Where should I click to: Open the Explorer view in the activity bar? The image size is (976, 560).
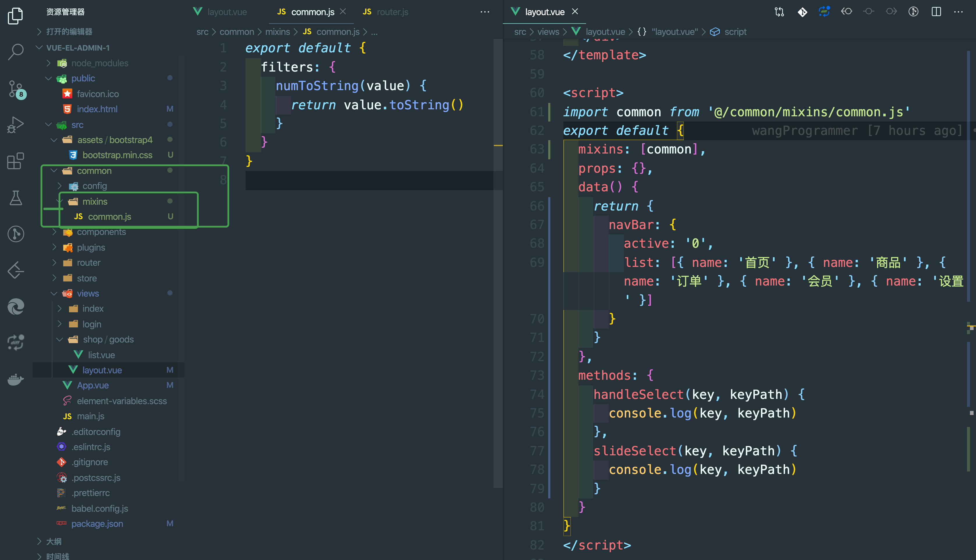tap(15, 16)
